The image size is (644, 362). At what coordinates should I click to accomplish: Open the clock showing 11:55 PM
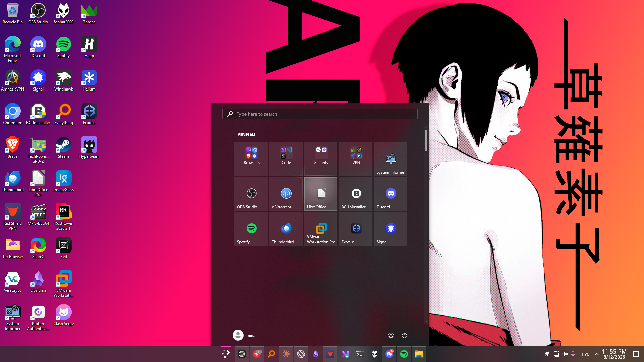(614, 354)
